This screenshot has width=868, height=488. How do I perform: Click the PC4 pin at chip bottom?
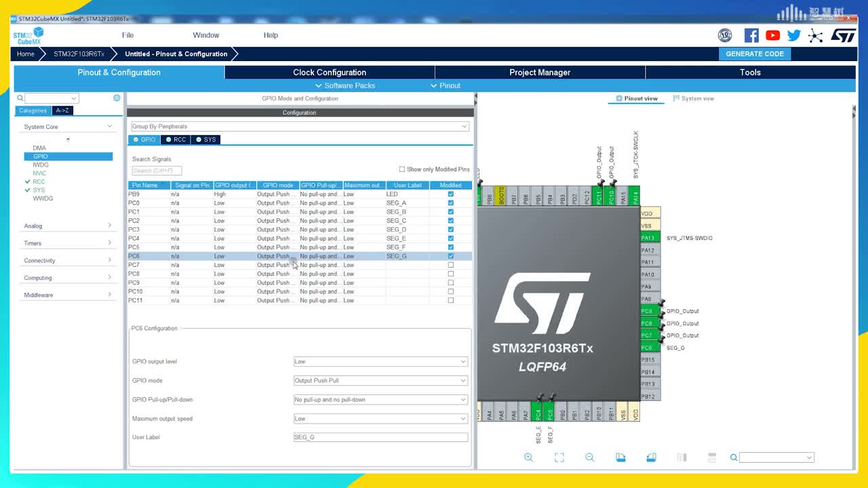538,411
